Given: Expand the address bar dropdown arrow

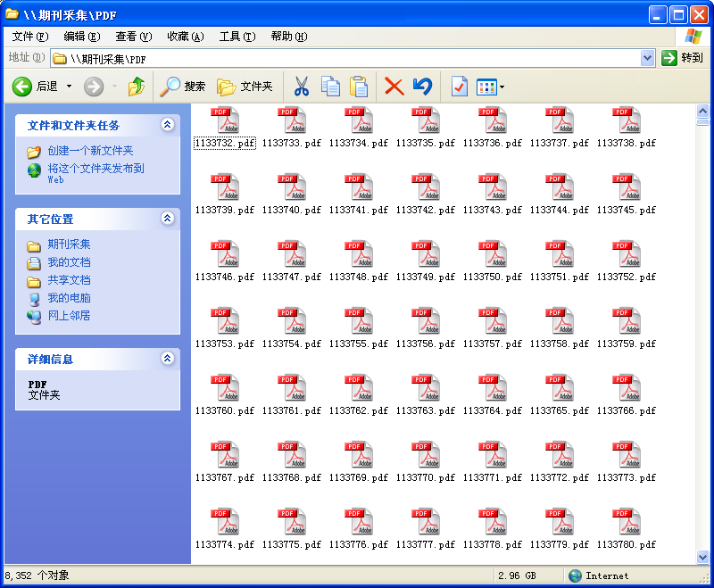Looking at the screenshot, I should tap(648, 58).
